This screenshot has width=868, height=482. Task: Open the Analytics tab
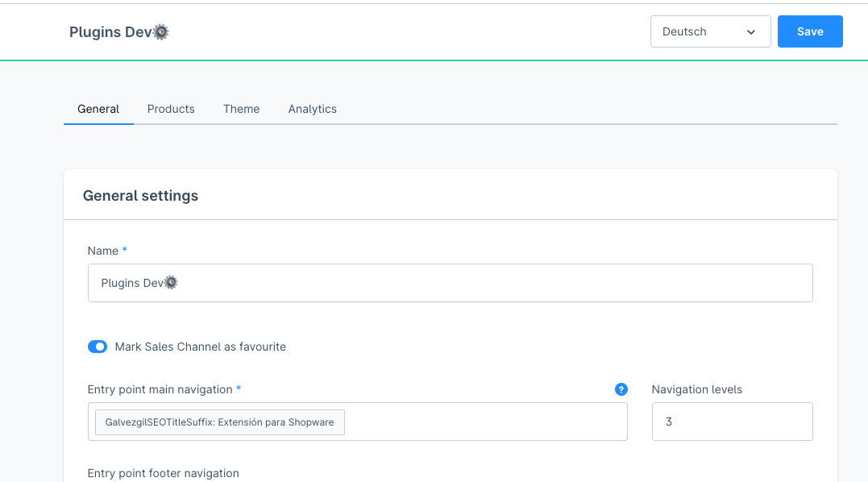[x=312, y=109]
